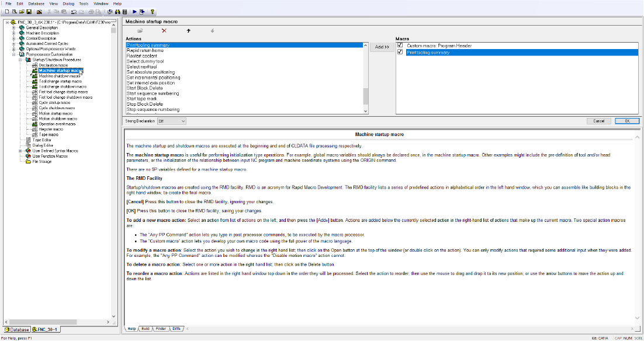Expand the General Description tree node
This screenshot has height=341, width=644.
pos(13,27)
